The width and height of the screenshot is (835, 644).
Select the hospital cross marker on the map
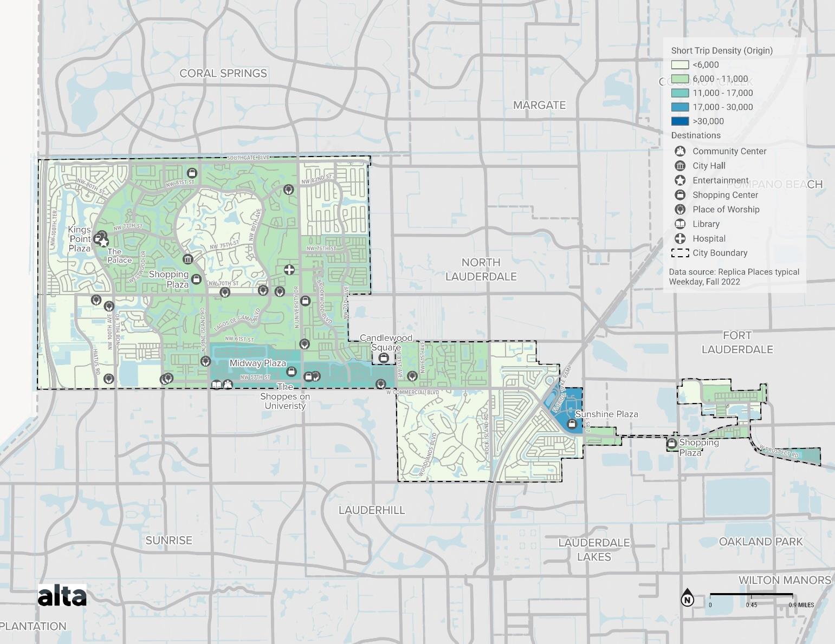(x=289, y=270)
